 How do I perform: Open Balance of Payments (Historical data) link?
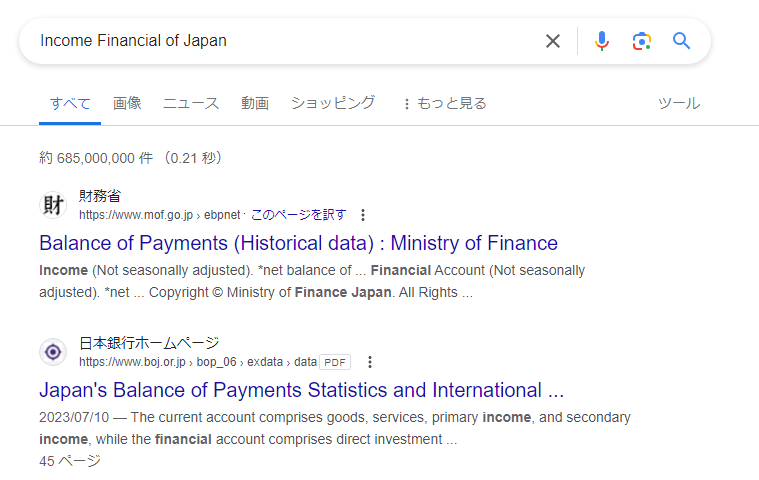tap(298, 243)
